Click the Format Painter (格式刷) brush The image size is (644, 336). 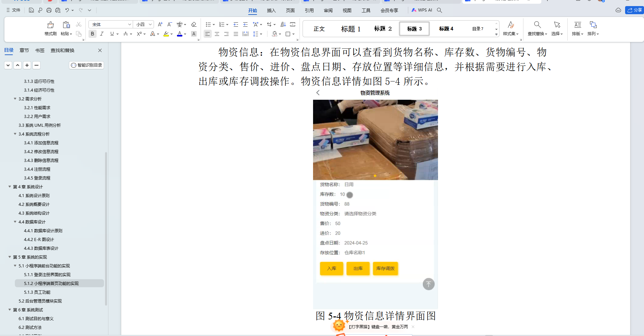(50, 25)
